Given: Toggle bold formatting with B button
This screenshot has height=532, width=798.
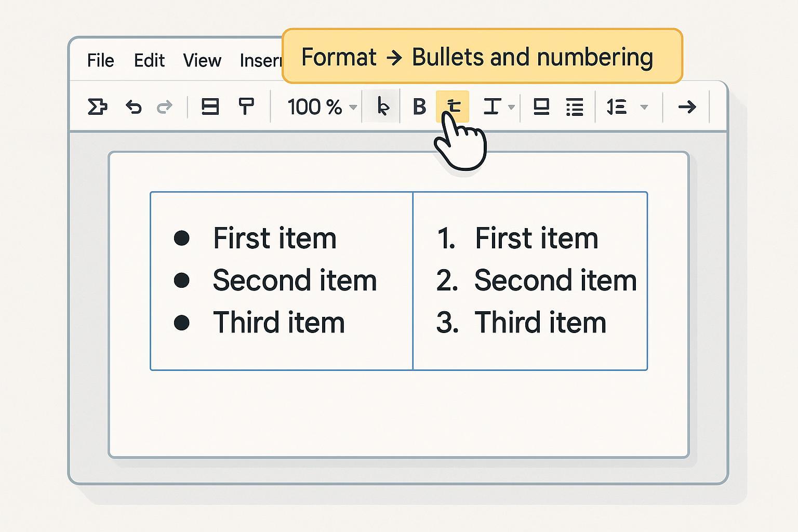Looking at the screenshot, I should [419, 107].
